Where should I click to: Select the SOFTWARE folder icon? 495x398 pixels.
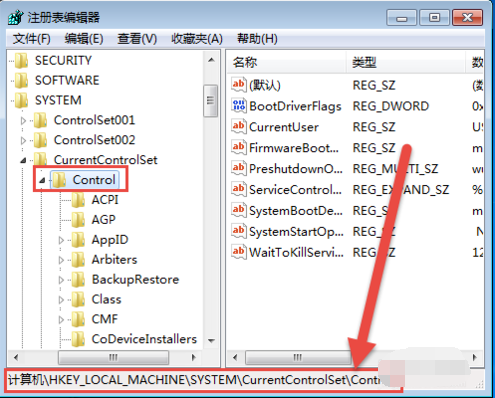pos(22,80)
